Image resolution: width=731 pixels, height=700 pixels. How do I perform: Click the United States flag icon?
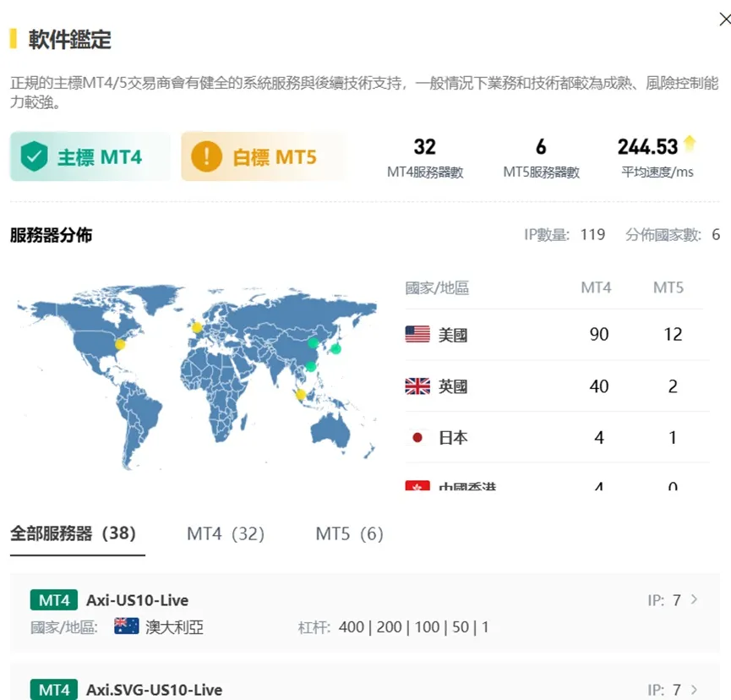[417, 334]
